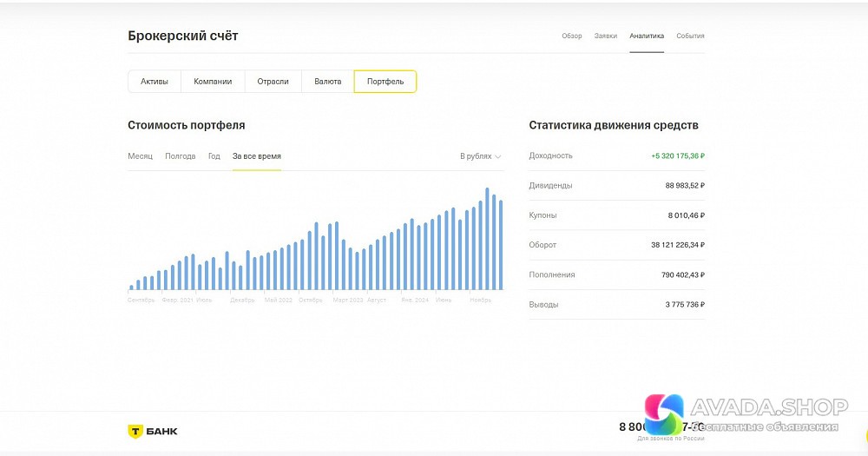This screenshot has width=868, height=456.
Task: Go to the События tab
Action: (690, 36)
